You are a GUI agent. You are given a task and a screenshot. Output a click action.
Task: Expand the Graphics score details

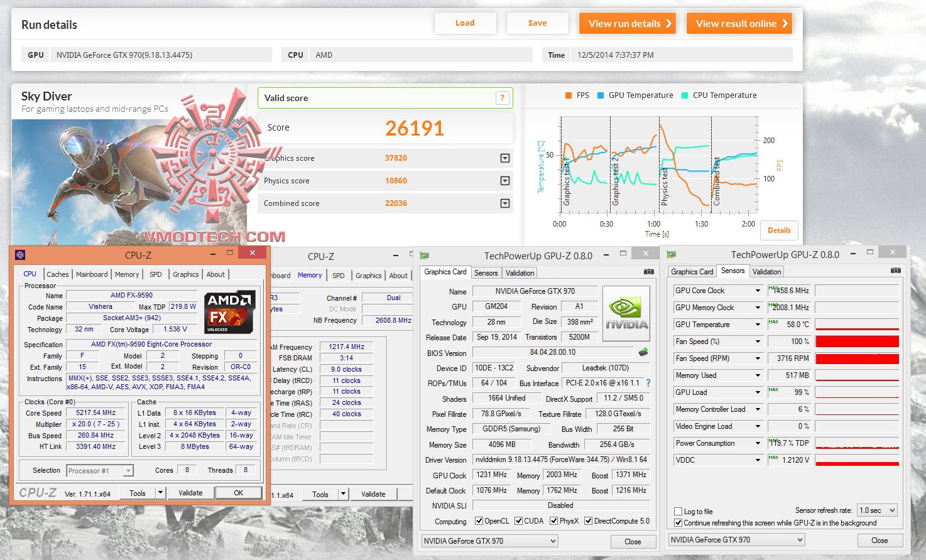pyautogui.click(x=505, y=158)
